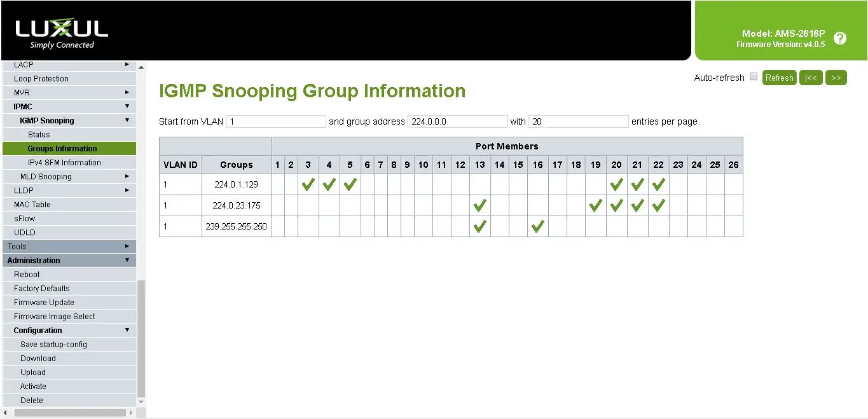Select Groups Information menu item
Screen dimensions: 868x419
click(69, 149)
